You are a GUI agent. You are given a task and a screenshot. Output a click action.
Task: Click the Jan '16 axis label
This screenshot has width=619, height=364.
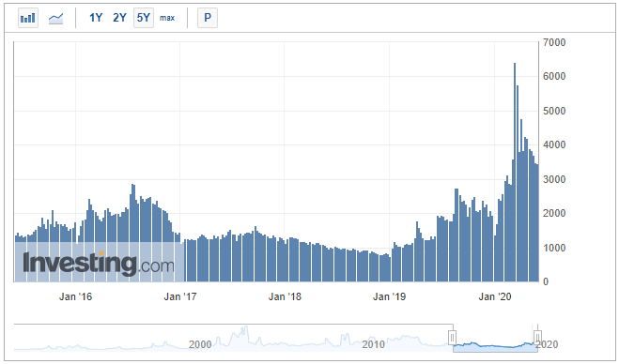pyautogui.click(x=75, y=296)
